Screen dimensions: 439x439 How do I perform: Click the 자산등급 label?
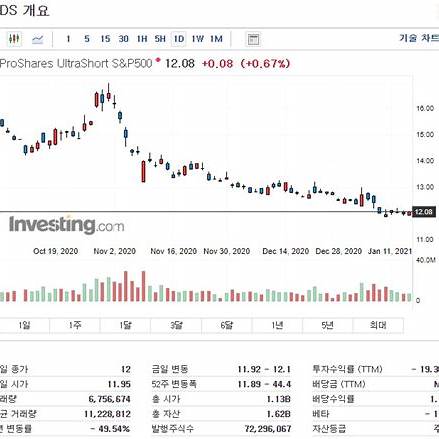[329, 428]
